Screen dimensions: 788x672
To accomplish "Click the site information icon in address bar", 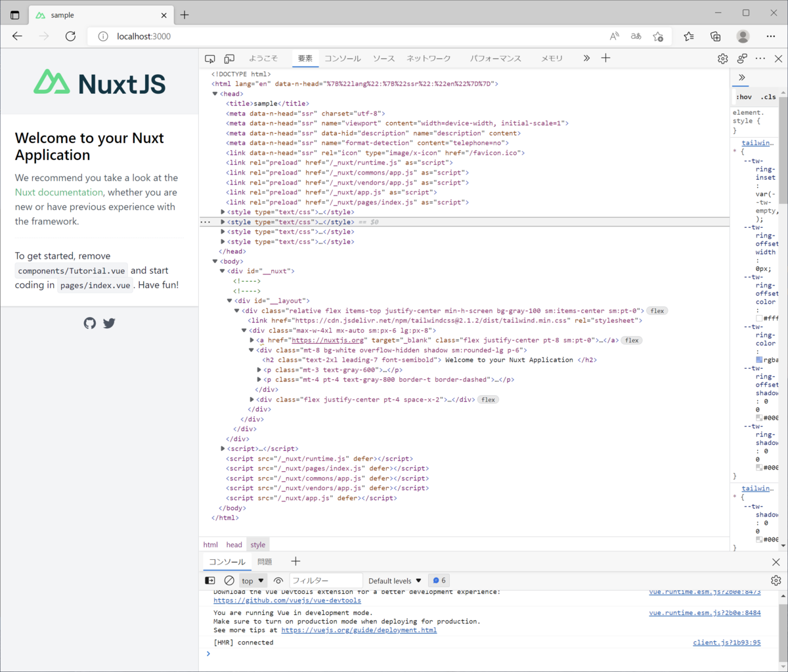I will [102, 36].
